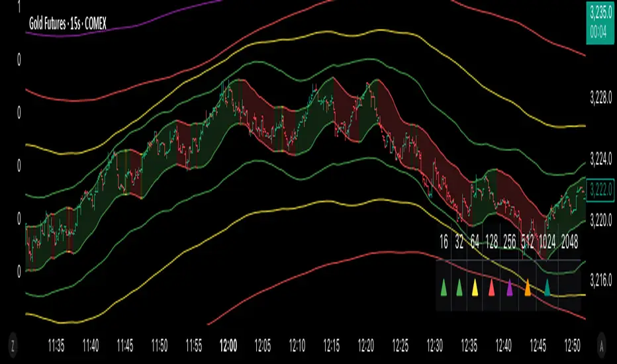Click the 12:05 time axis label
The height and width of the screenshot is (364, 617).
coord(262,346)
